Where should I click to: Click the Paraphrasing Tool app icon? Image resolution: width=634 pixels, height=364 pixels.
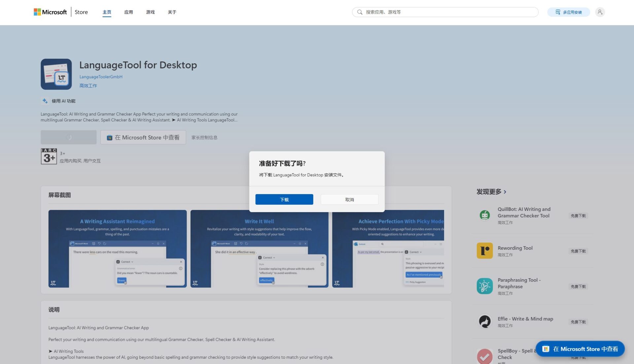[484, 286]
